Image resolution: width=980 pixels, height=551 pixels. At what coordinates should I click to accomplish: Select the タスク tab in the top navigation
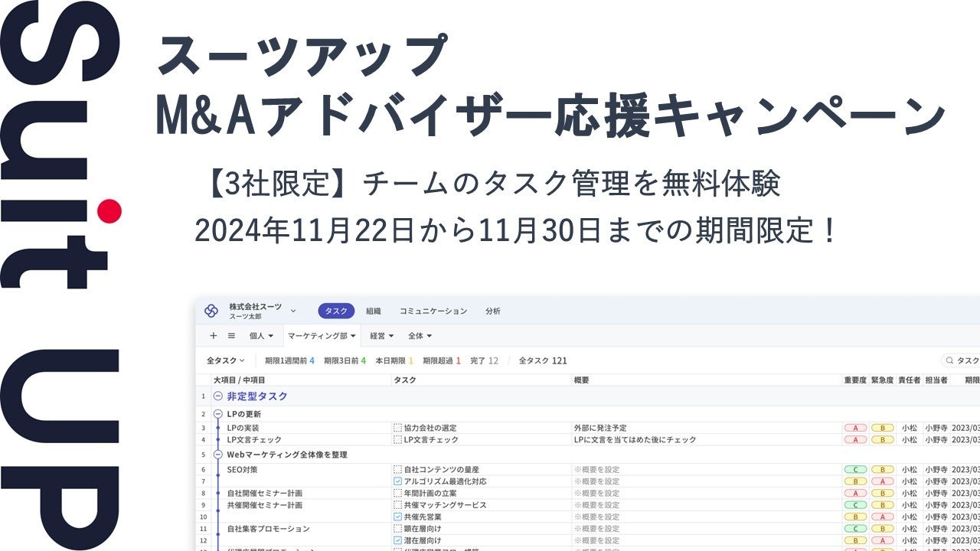[336, 311]
